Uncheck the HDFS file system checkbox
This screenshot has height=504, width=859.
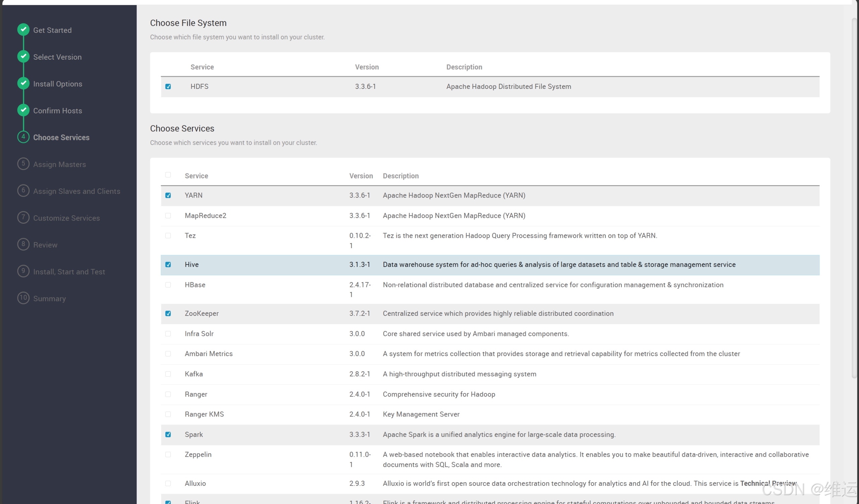(168, 87)
